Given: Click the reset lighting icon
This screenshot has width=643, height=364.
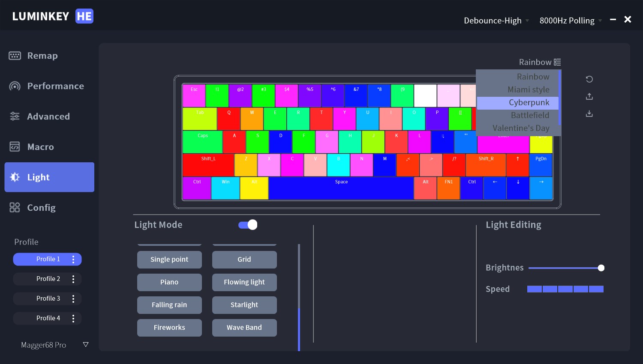Looking at the screenshot, I should pyautogui.click(x=589, y=79).
